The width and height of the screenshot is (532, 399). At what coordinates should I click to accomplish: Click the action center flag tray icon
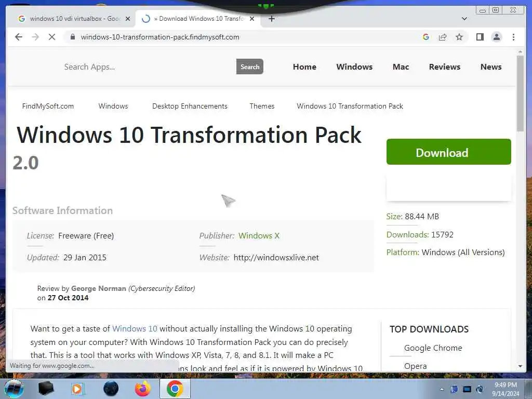tap(454, 389)
